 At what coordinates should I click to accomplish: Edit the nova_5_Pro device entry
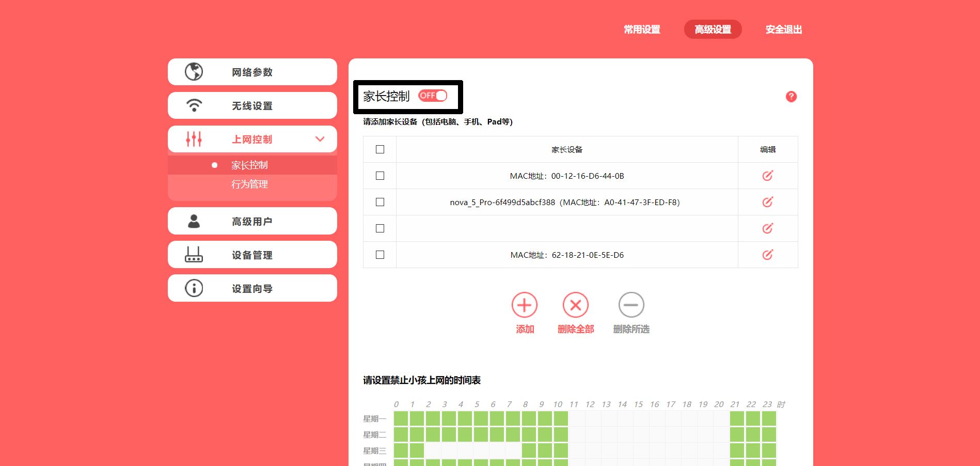click(767, 202)
